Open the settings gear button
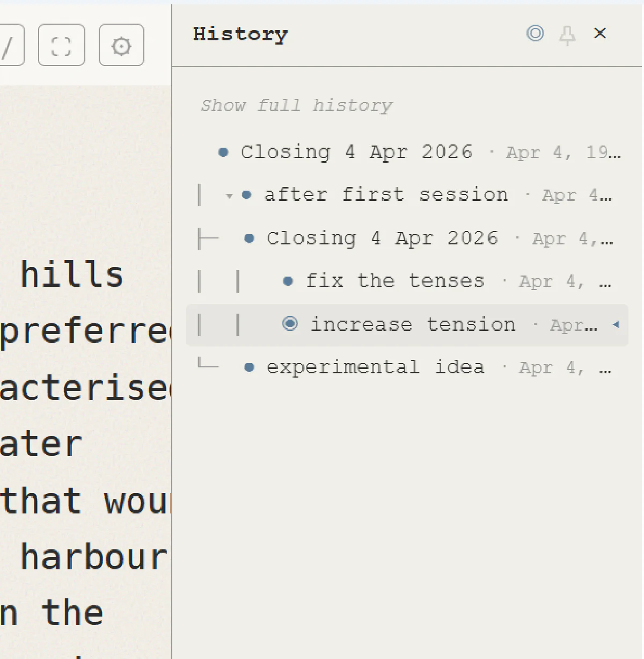 point(121,45)
